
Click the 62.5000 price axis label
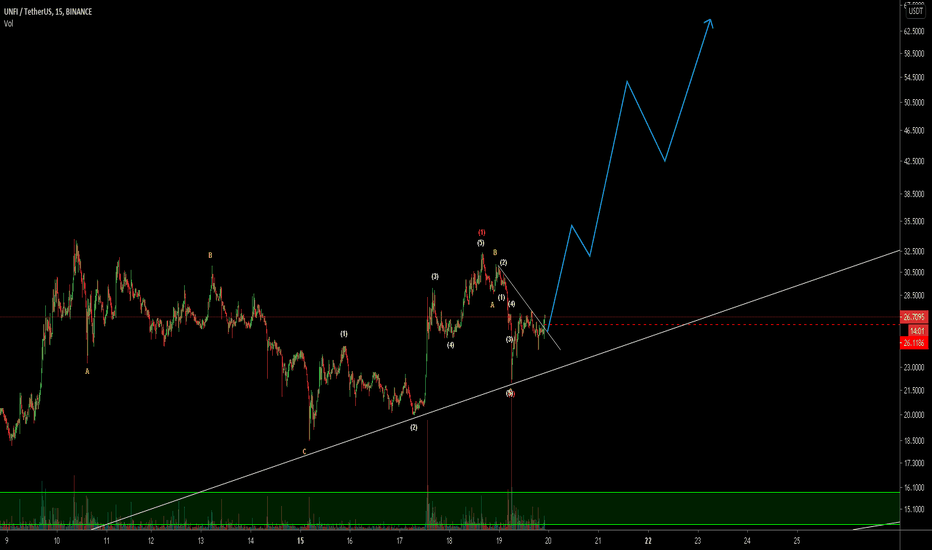coord(914,32)
